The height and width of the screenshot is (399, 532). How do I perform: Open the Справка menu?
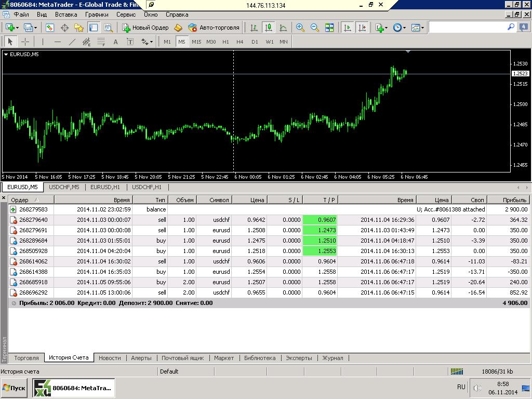click(177, 15)
